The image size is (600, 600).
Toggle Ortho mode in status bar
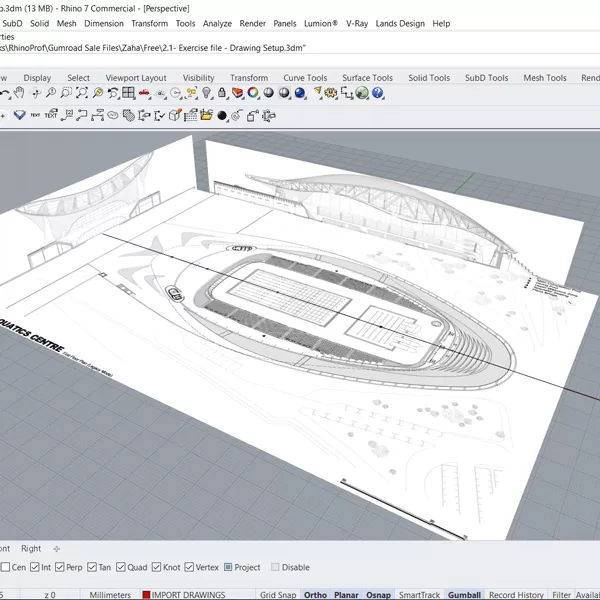coord(315,595)
